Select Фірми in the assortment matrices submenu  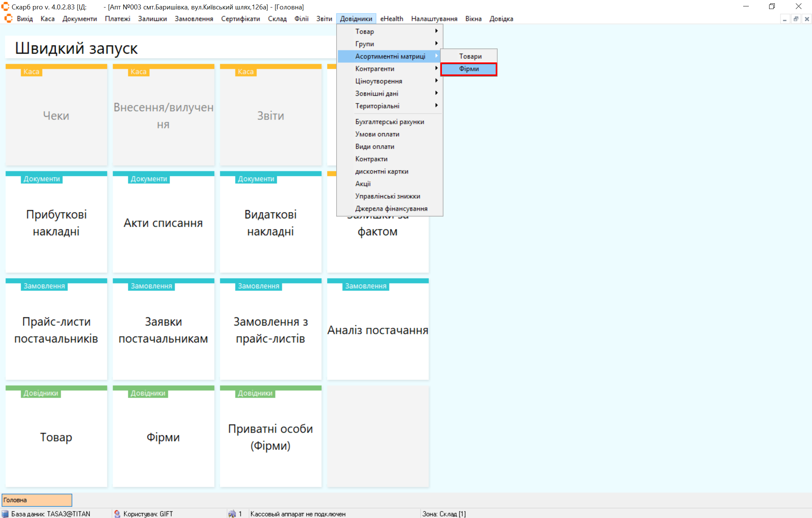coord(469,69)
